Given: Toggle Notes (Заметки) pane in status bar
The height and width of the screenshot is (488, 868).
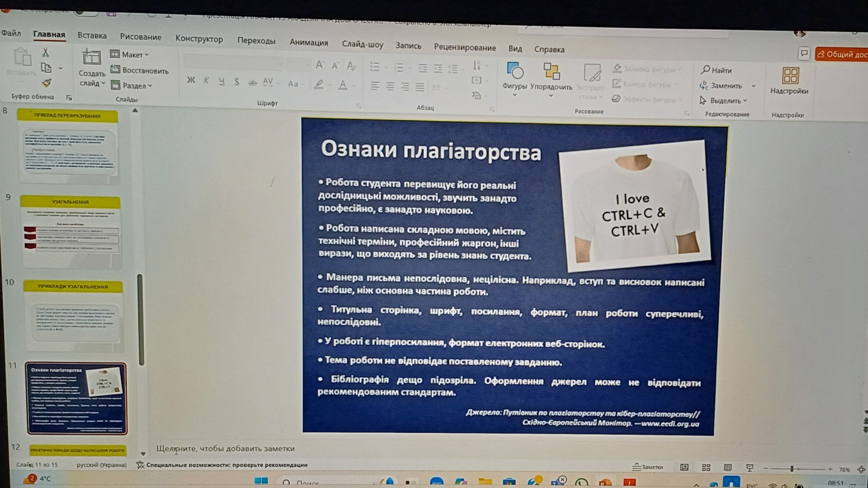Looking at the screenshot, I should pos(648,467).
